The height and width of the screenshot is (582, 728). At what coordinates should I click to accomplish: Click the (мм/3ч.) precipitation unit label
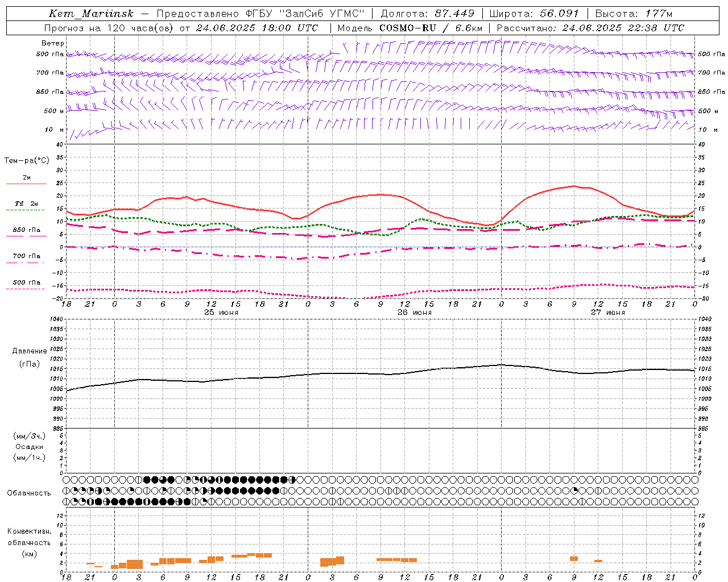point(30,436)
